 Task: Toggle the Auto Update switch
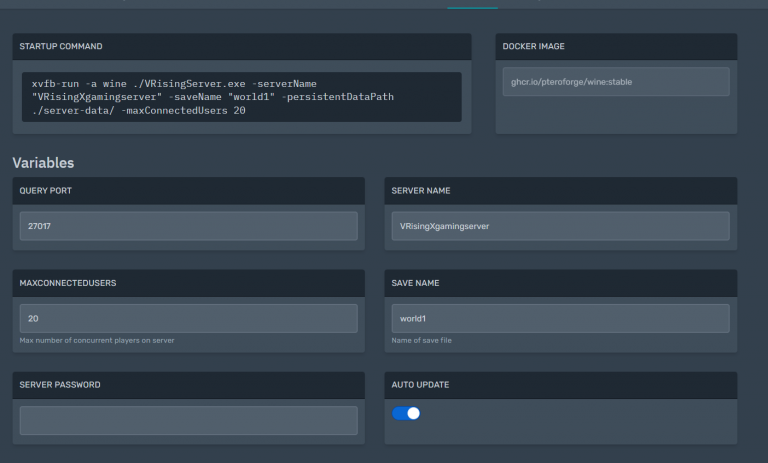[x=406, y=413]
